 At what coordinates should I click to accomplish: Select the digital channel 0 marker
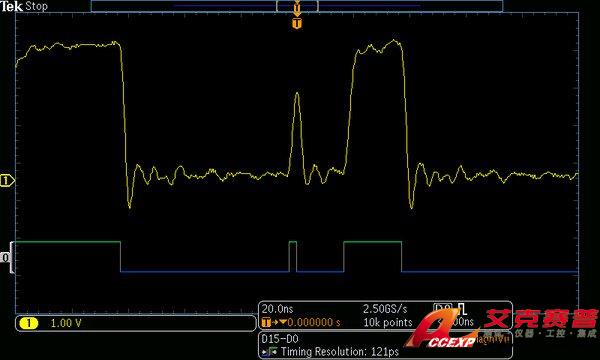6,257
